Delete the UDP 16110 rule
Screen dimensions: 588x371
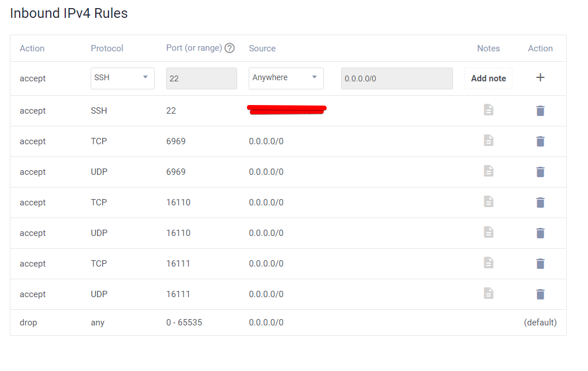point(540,233)
